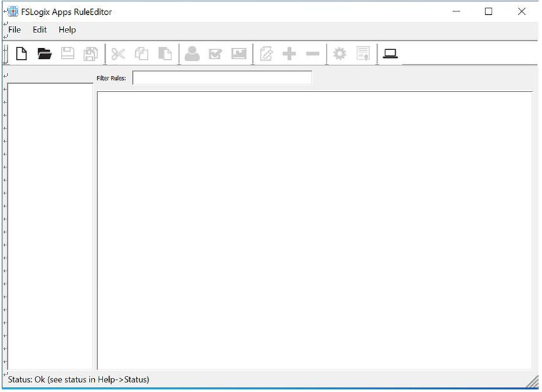The height and width of the screenshot is (392, 542).
Task: Click the Copy icon in toolbar
Action: (142, 54)
